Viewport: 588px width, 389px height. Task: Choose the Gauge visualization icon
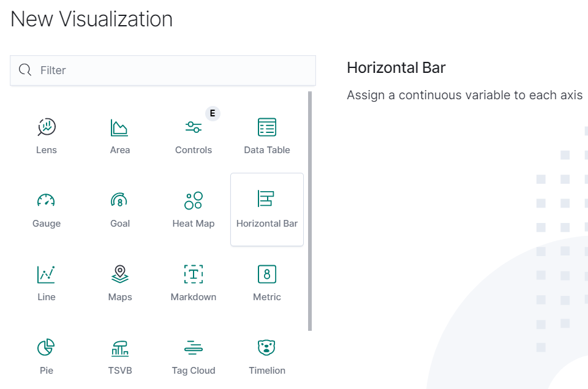coord(46,200)
